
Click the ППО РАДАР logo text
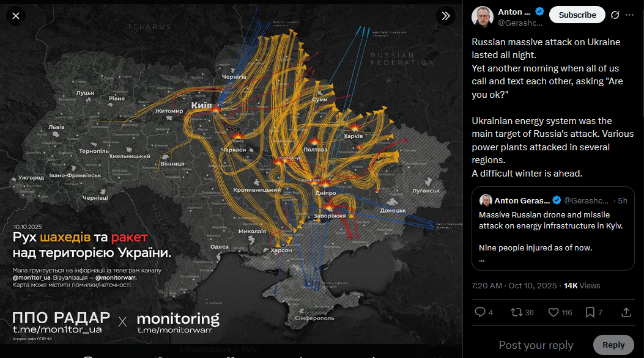61,318
